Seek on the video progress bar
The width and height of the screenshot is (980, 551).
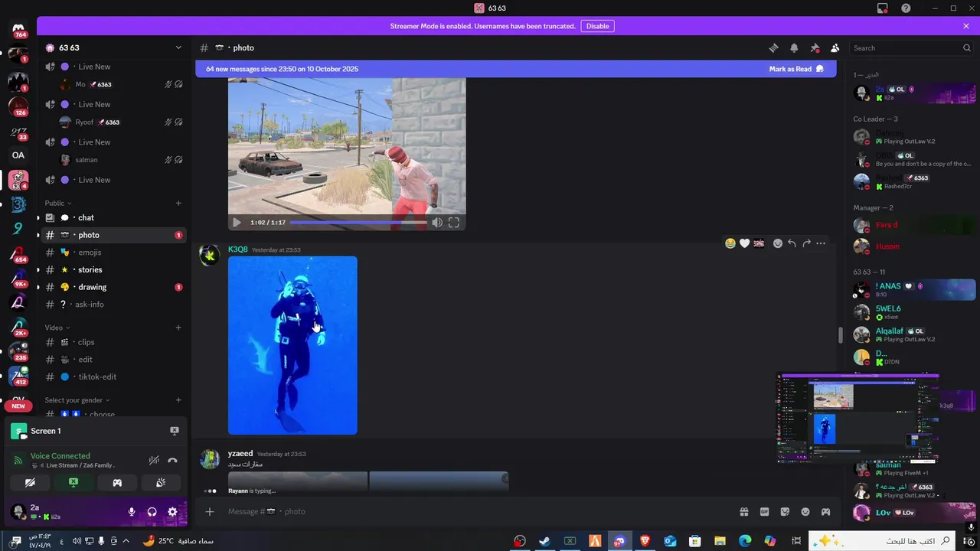[x=358, y=223]
